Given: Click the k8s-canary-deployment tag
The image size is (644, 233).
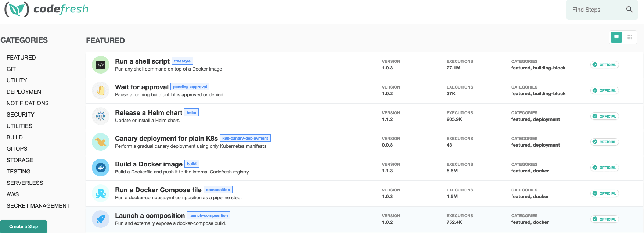Looking at the screenshot, I should [245, 138].
